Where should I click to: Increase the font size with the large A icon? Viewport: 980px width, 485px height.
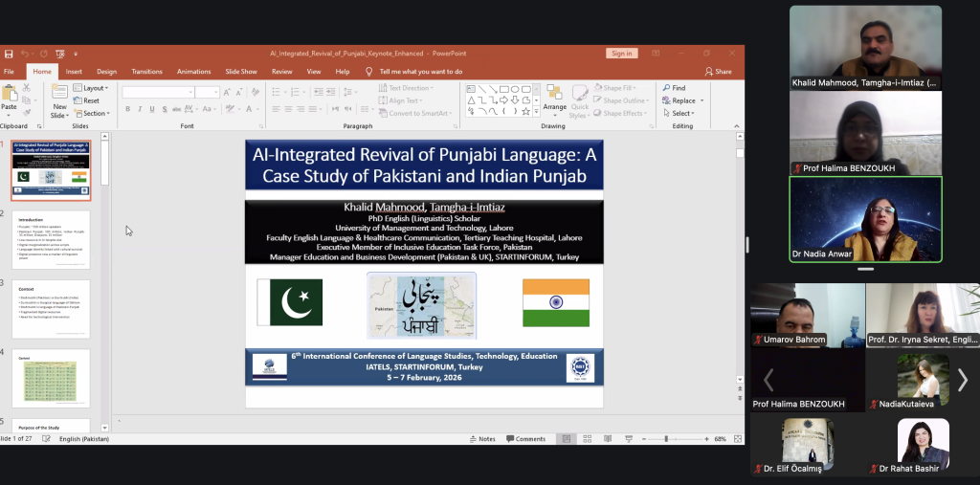coord(228,92)
